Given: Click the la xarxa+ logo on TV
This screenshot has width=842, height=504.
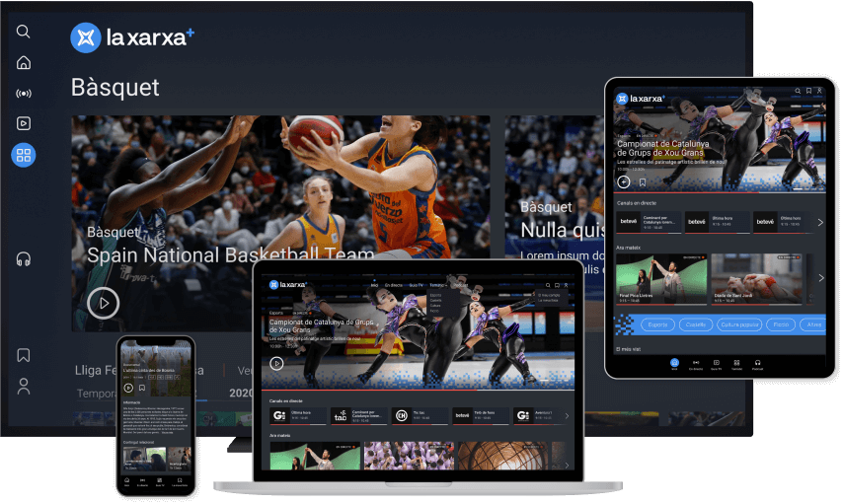Looking at the screenshot, I should (x=132, y=37).
